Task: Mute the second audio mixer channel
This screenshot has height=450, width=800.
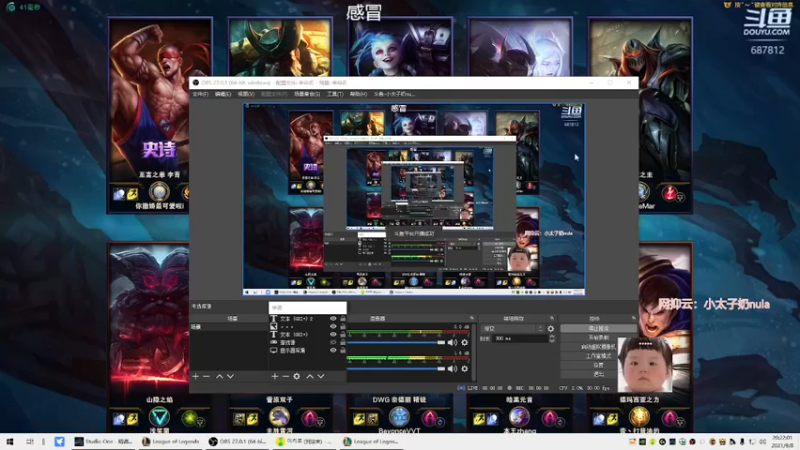Action: pos(453,368)
